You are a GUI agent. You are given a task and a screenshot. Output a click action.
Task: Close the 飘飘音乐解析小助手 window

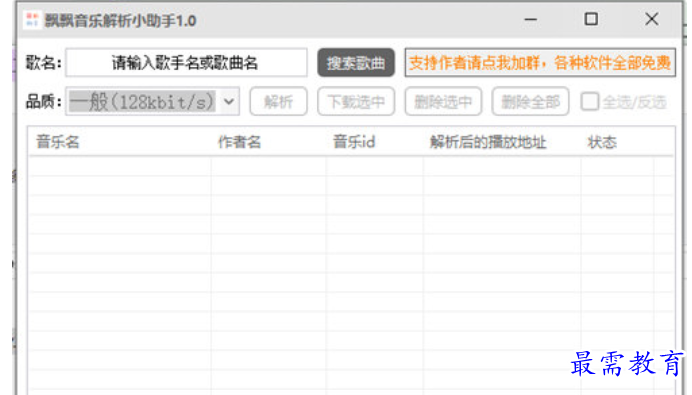(x=651, y=19)
